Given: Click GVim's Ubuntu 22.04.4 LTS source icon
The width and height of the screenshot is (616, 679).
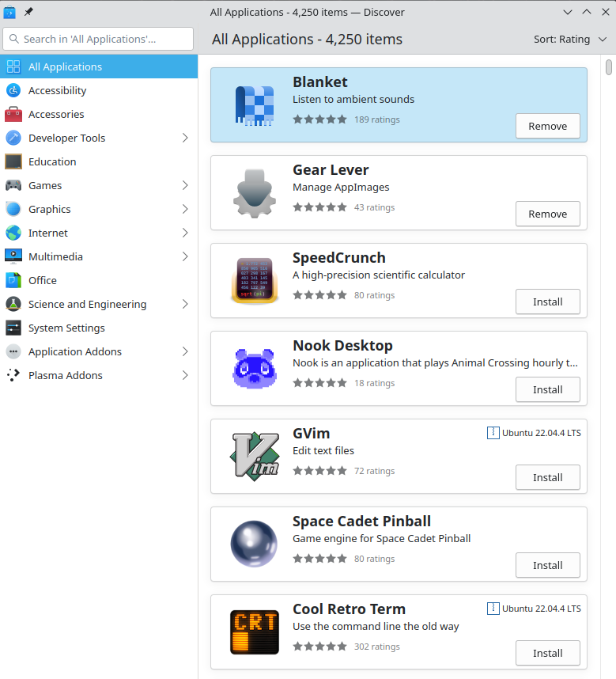Looking at the screenshot, I should 493,433.
